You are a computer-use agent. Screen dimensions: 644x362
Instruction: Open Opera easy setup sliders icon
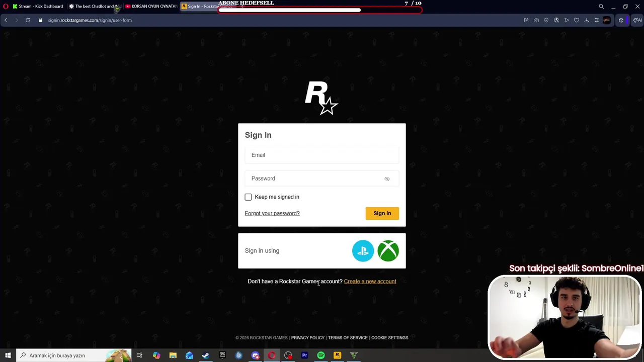pyautogui.click(x=597, y=20)
